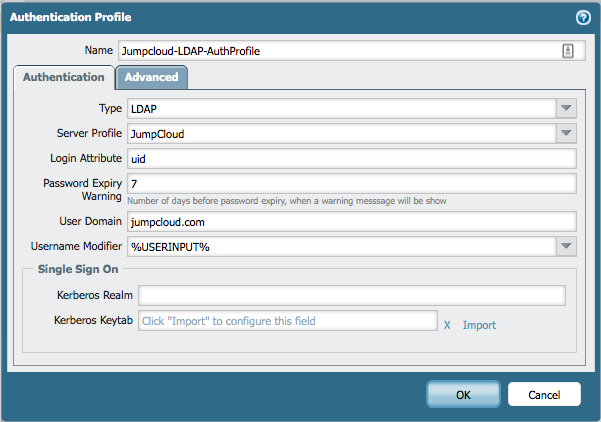
Task: Select the Authentication tab
Action: click(64, 78)
